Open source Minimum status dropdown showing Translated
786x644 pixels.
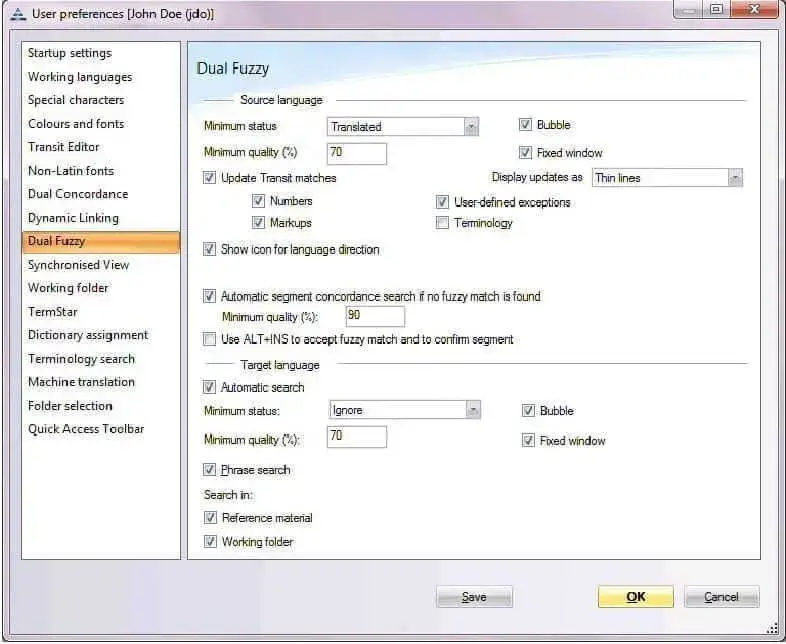coord(403,126)
